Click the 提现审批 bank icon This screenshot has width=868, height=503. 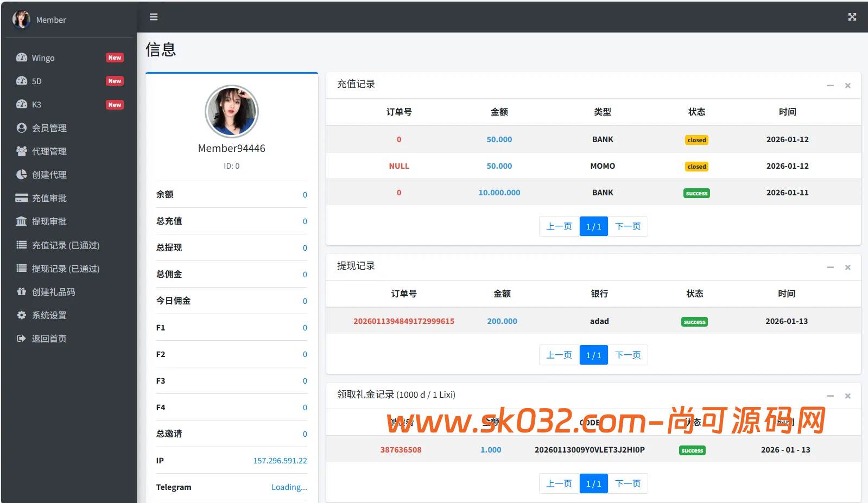coord(22,221)
